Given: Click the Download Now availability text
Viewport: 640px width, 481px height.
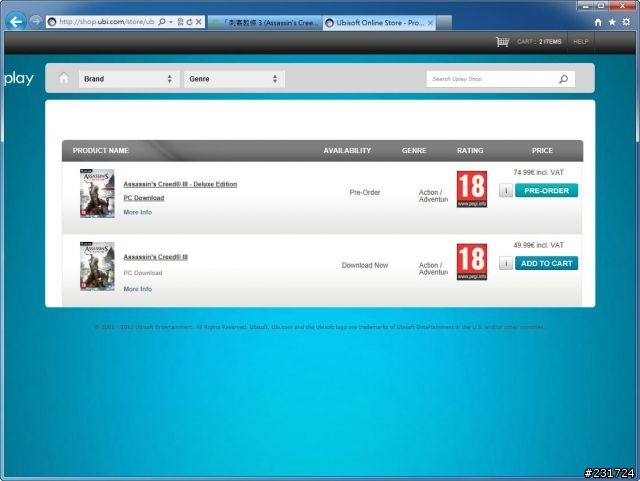Looking at the screenshot, I should [x=364, y=265].
